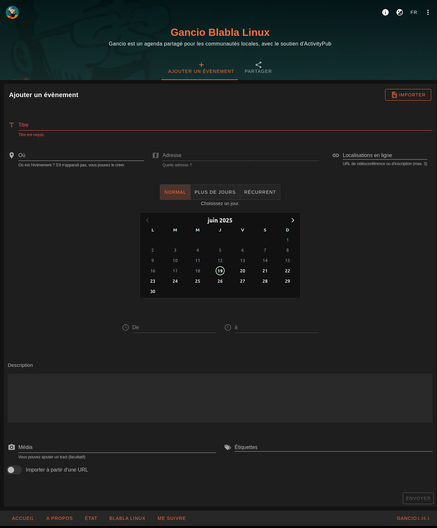The image size is (437, 528).
Task: Click inside the Description text area
Action: (x=220, y=398)
